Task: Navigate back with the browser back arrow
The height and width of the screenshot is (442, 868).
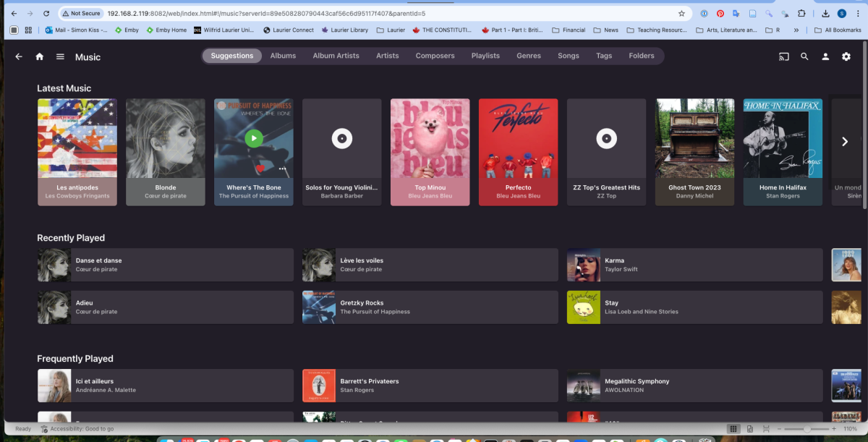Action: 13,14
